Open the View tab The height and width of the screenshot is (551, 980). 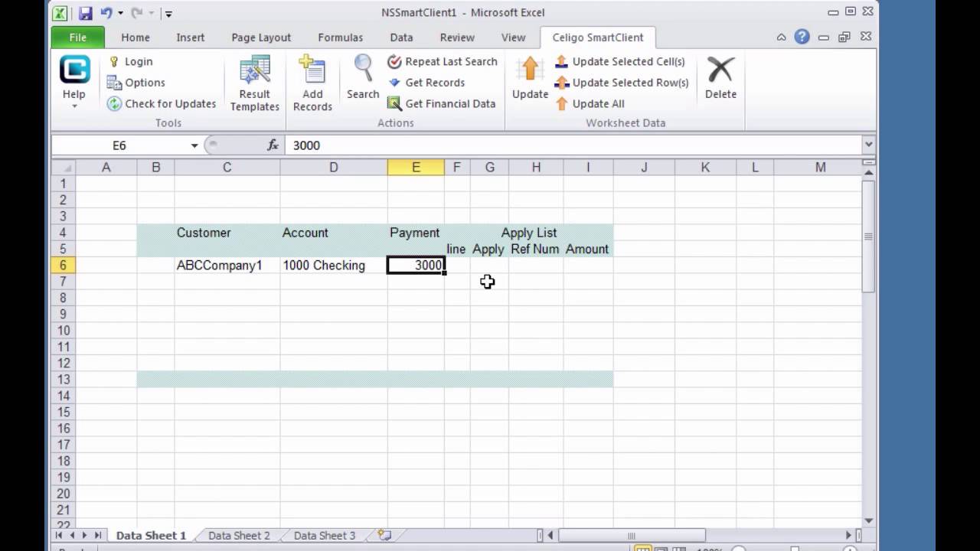513,37
